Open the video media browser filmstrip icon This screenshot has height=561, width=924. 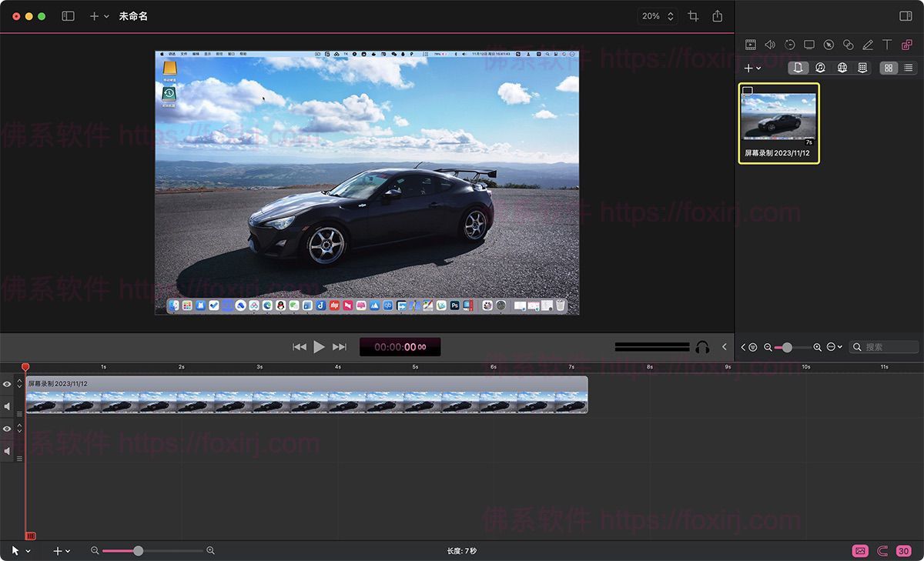pos(751,44)
